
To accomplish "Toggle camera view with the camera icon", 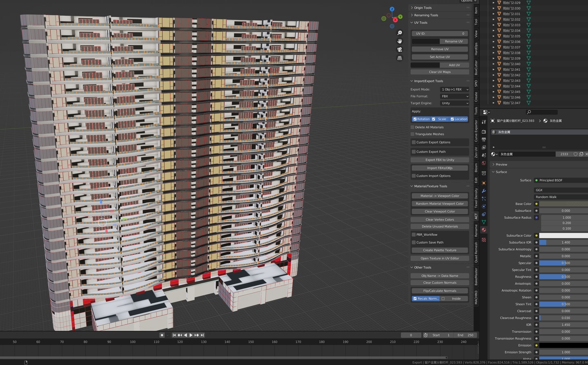I will click(400, 49).
